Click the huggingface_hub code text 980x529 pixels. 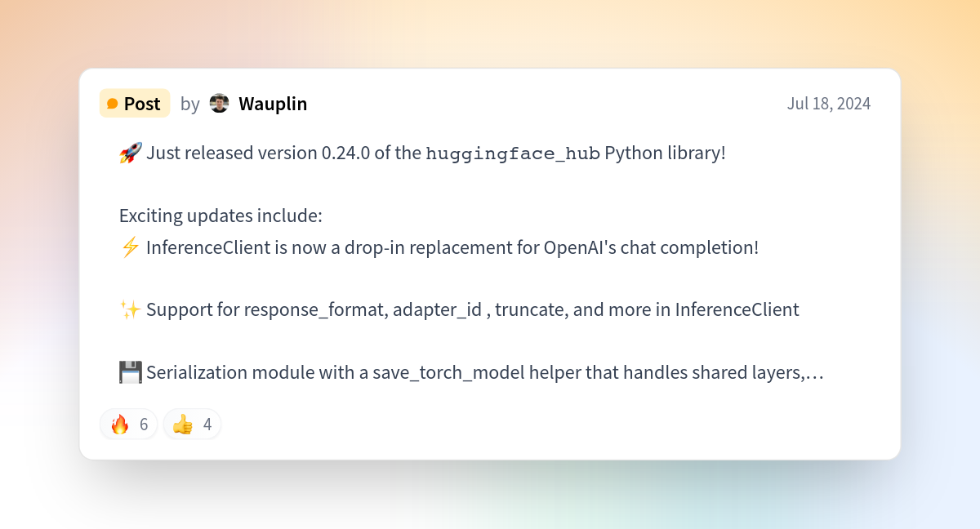513,153
